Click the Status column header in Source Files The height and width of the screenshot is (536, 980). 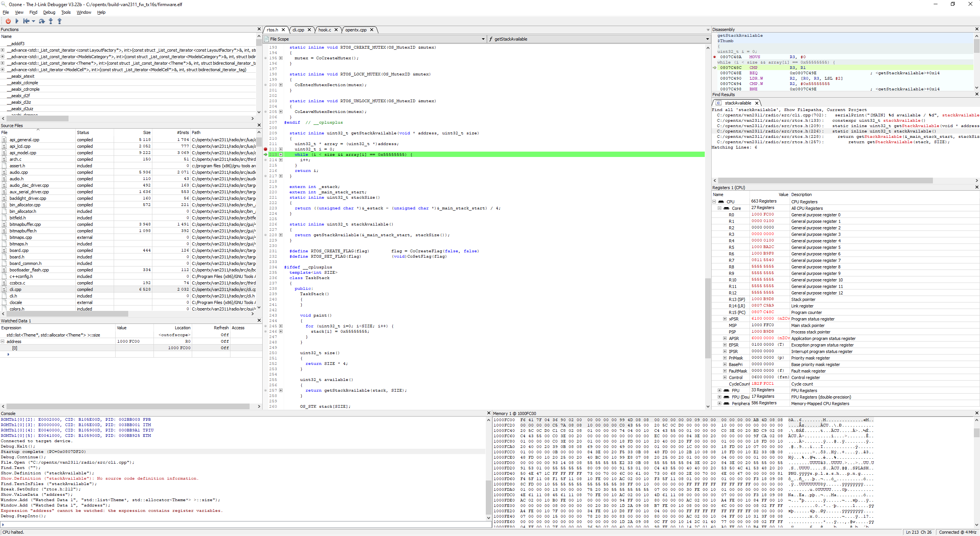(83, 132)
